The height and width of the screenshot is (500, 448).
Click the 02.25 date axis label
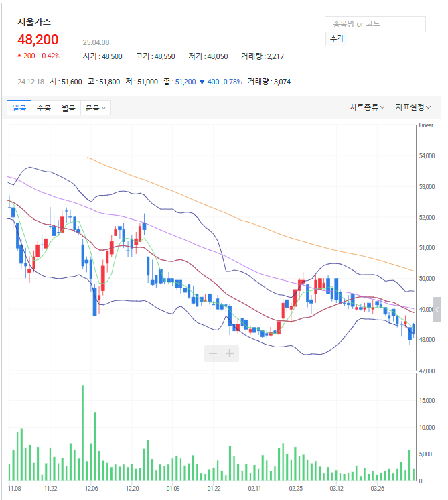pos(296,488)
